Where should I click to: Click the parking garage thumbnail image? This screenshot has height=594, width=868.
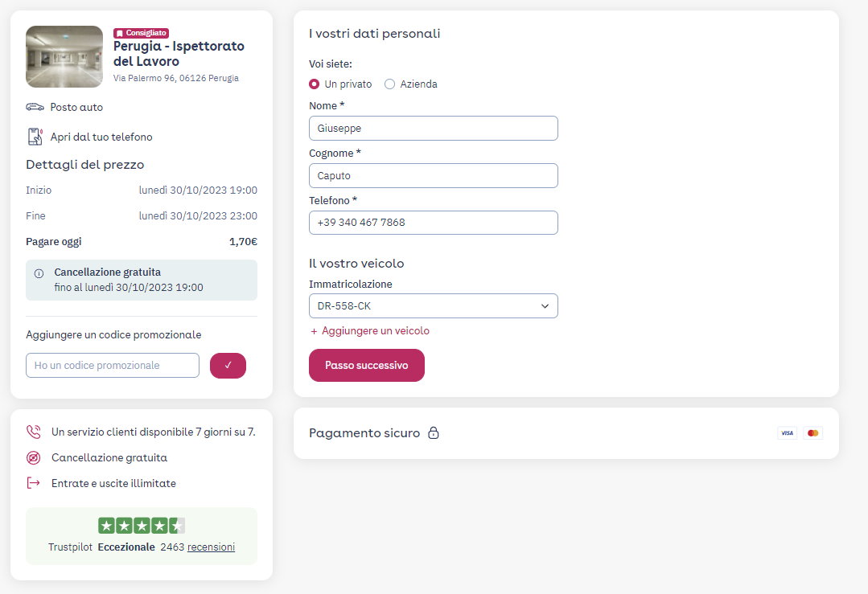pos(64,56)
